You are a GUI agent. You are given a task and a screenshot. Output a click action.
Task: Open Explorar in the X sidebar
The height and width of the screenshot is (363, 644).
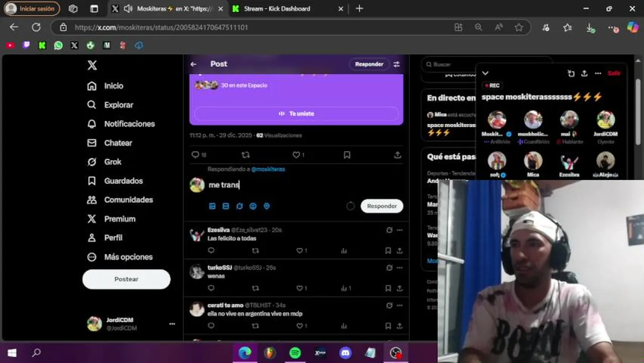(x=110, y=105)
